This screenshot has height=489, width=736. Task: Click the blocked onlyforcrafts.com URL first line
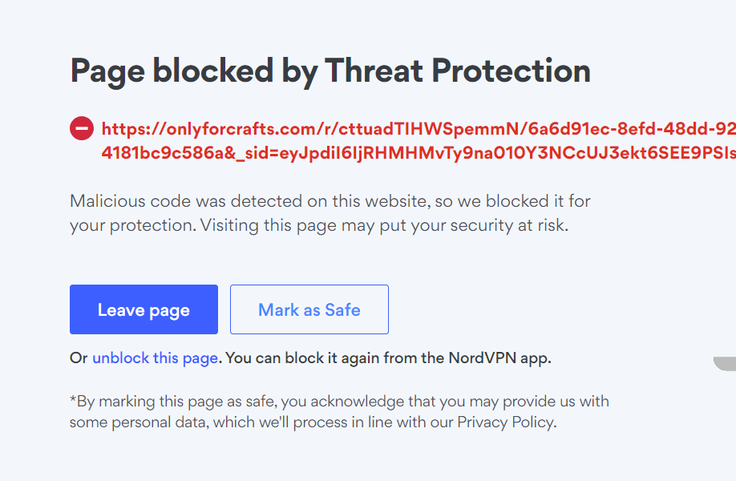419,129
